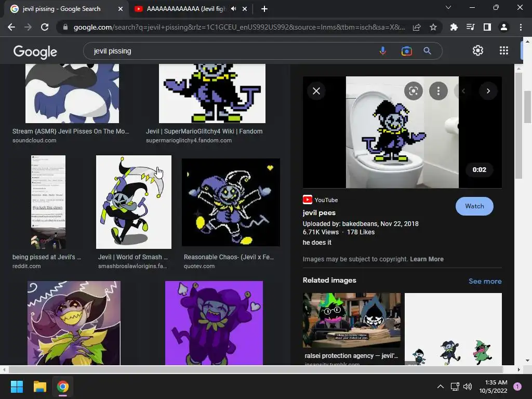Show hidden system tray icons

point(441,387)
